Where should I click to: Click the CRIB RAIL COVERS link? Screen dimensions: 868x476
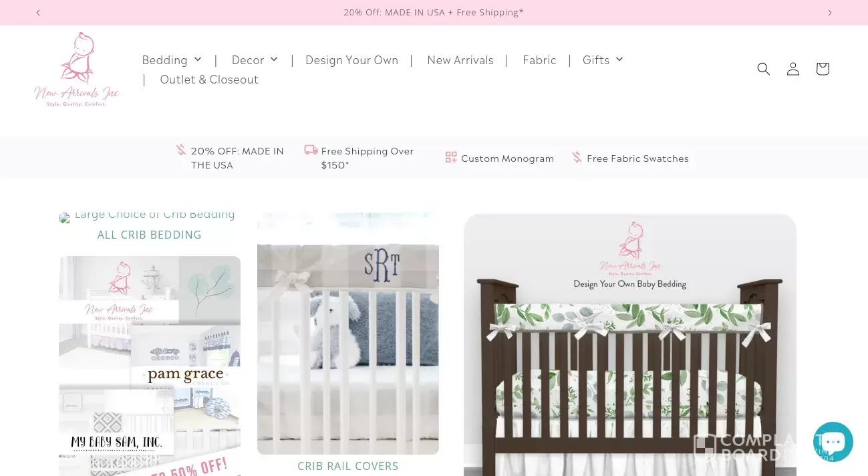348,466
